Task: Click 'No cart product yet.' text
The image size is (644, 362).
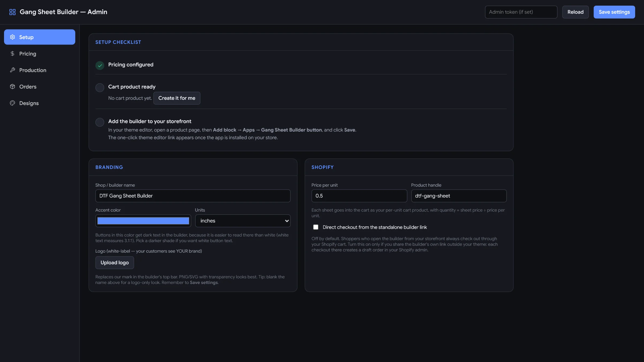Action: point(130,98)
